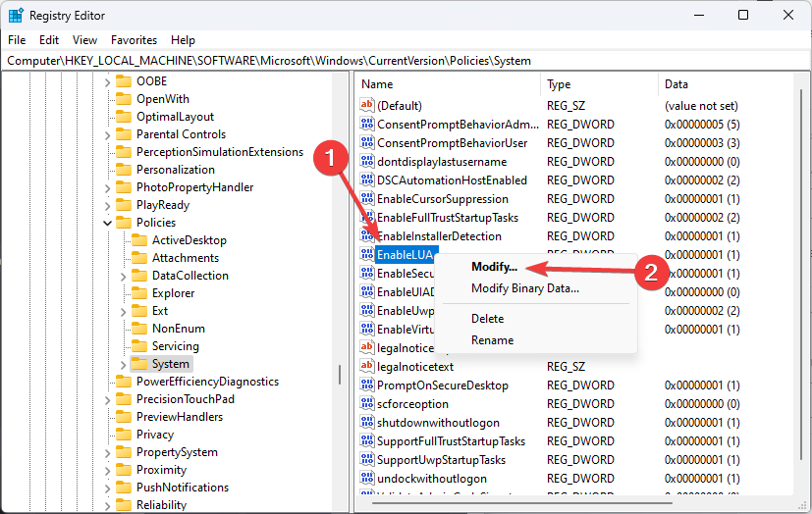
Task: Click the scforceoption DWORD icon
Action: [x=366, y=403]
